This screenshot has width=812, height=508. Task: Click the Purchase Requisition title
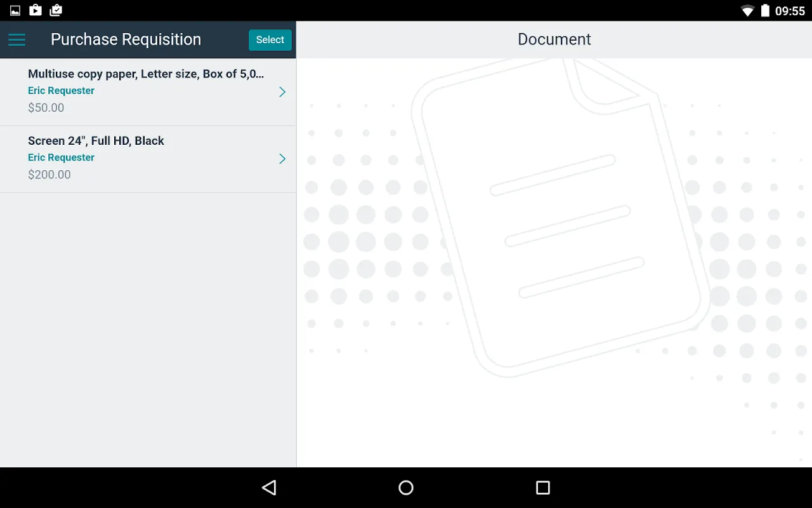[126, 39]
